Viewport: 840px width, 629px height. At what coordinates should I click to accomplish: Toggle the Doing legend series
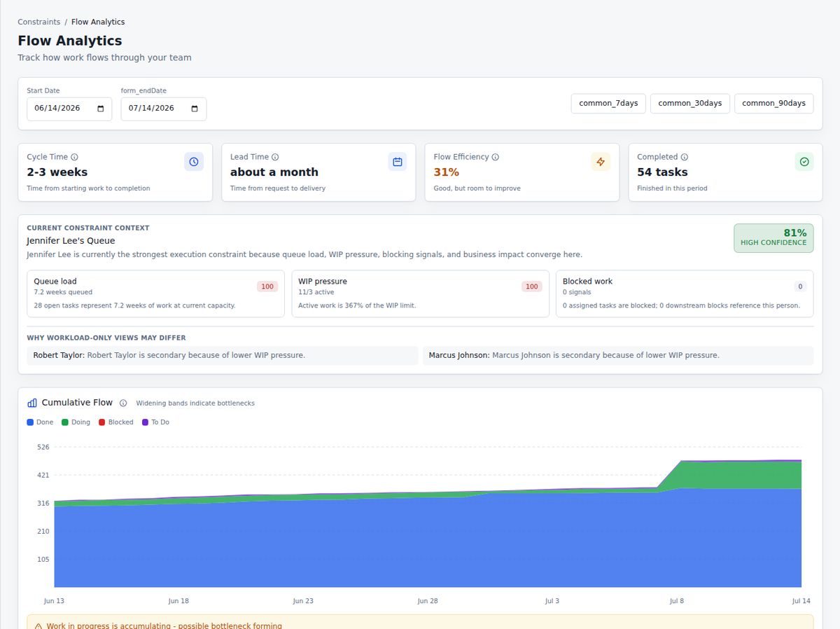pos(76,422)
